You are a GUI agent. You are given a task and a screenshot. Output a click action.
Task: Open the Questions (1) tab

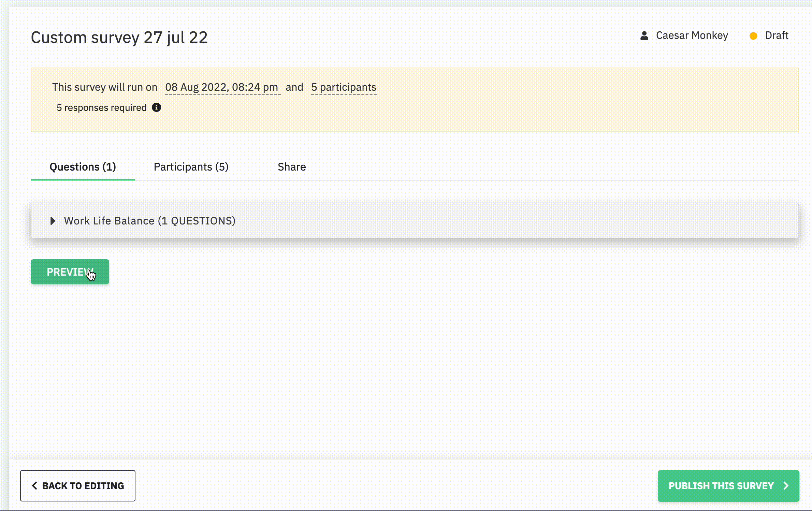tap(83, 167)
